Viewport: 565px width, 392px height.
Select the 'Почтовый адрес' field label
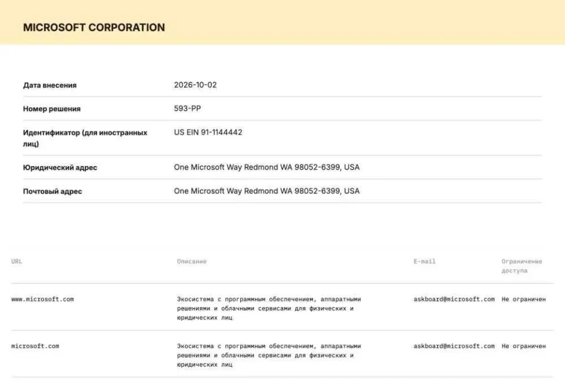(52, 191)
